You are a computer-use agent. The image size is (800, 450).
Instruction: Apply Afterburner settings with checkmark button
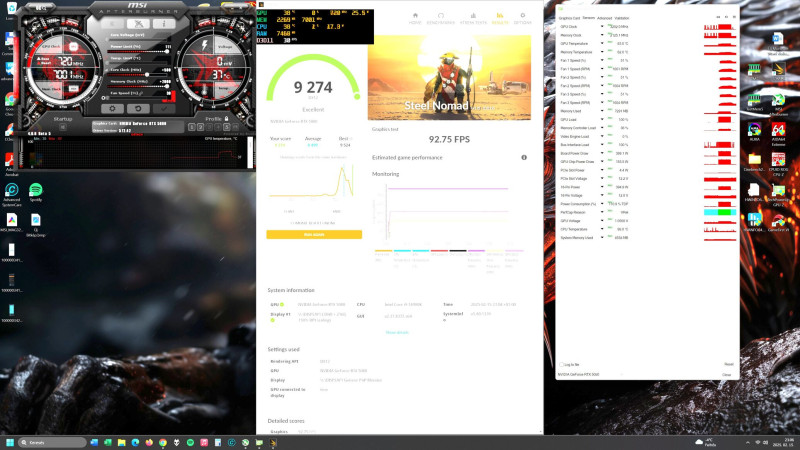[164, 109]
